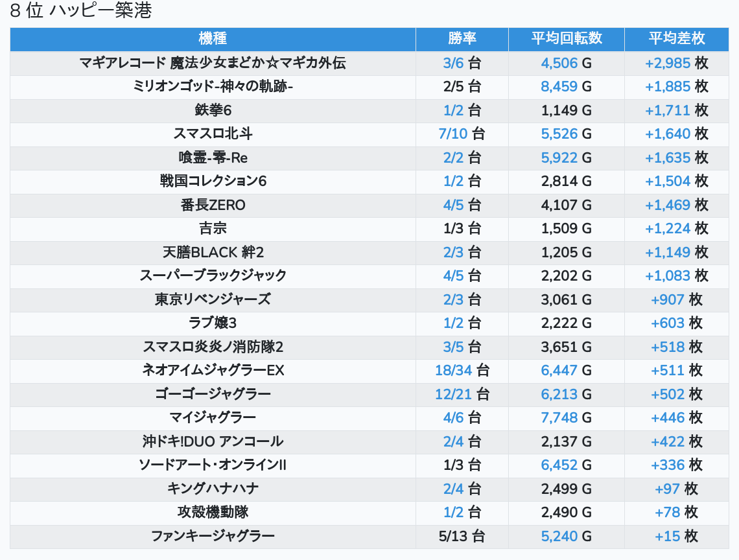Click win rate 5/13 台
This screenshot has width=739, height=560.
462,536
